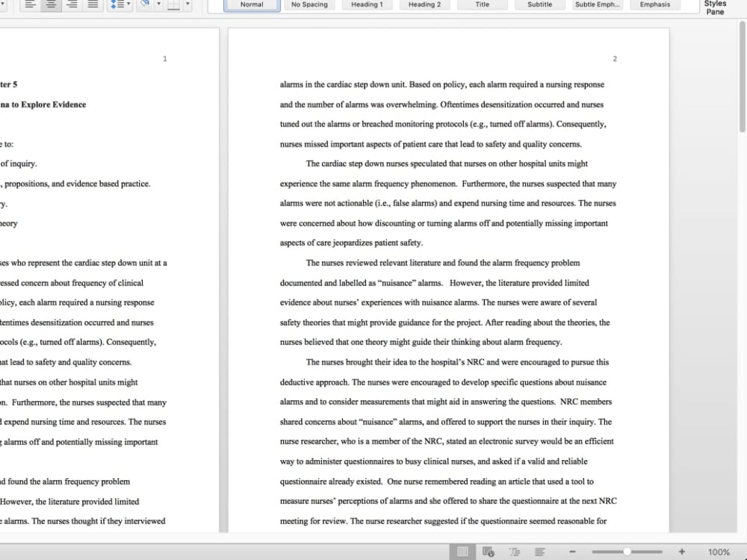Apply the Heading 2 style

[424, 4]
